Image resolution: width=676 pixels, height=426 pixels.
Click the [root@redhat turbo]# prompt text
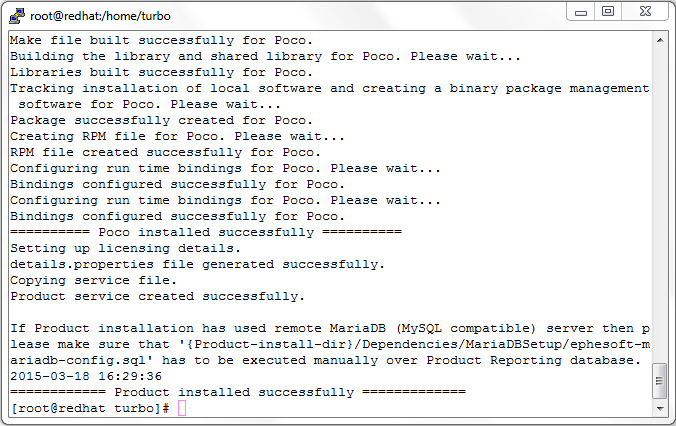[90, 408]
